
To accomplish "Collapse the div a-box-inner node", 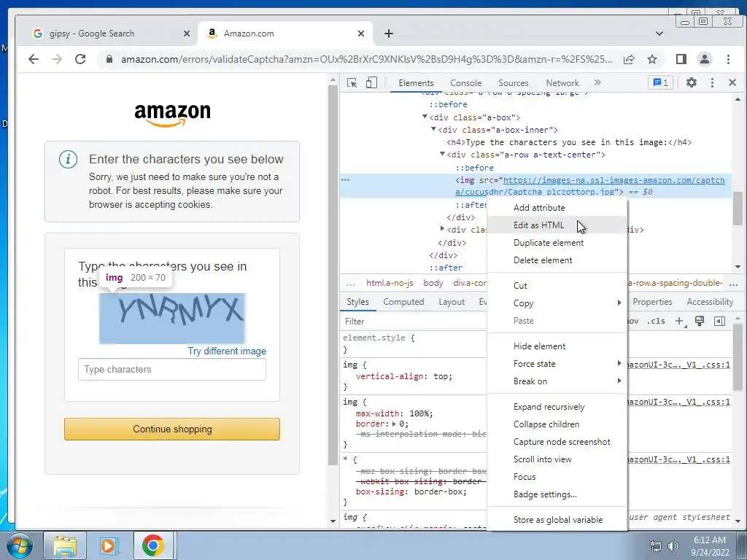I will [433, 129].
